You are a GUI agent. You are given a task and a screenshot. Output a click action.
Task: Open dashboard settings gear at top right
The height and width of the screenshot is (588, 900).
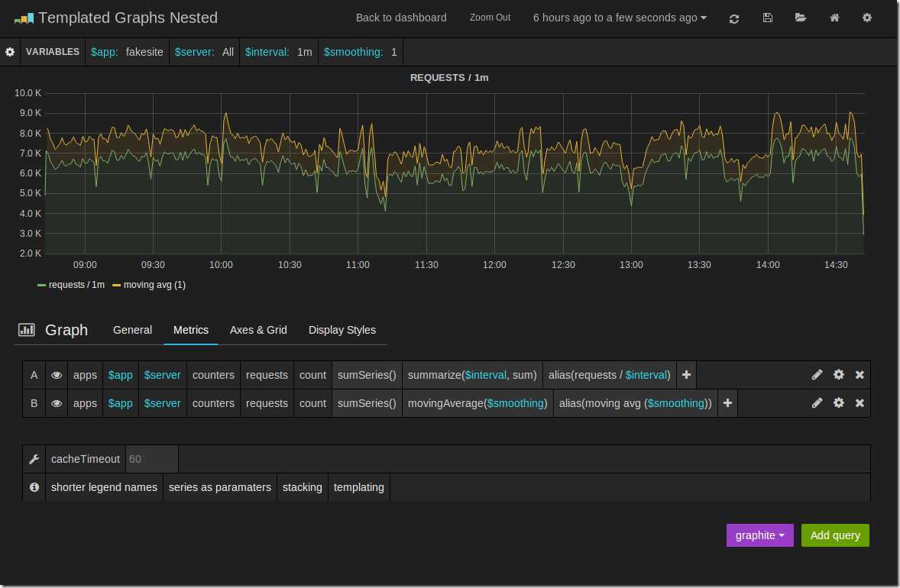866,18
